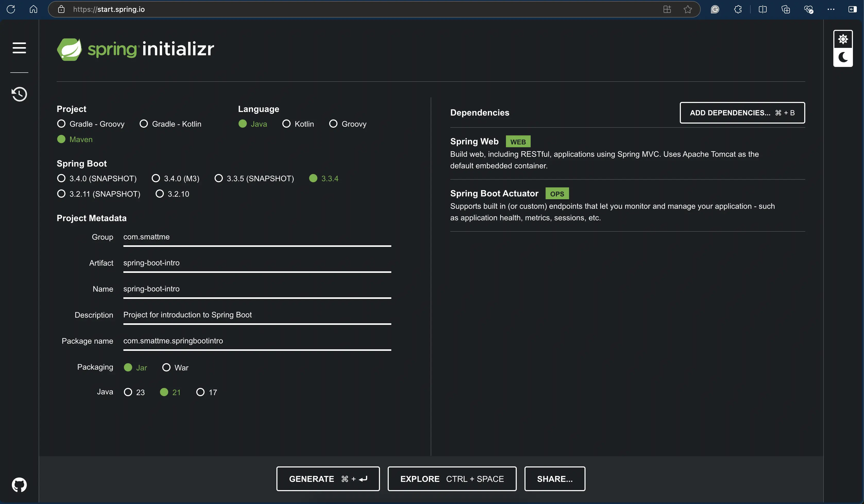864x504 pixels.
Task: Select Spring Boot 3.4.0 (SNAPSHOT)
Action: click(x=97, y=178)
